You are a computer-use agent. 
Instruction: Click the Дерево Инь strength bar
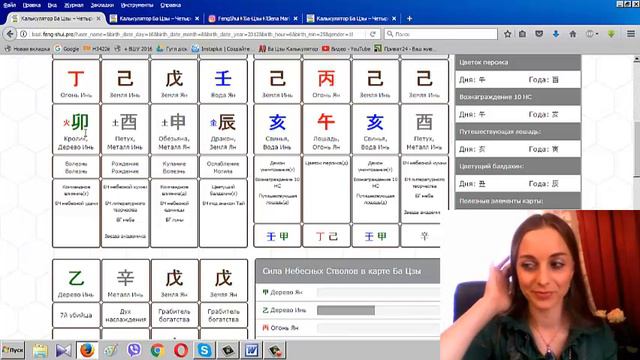378,310
